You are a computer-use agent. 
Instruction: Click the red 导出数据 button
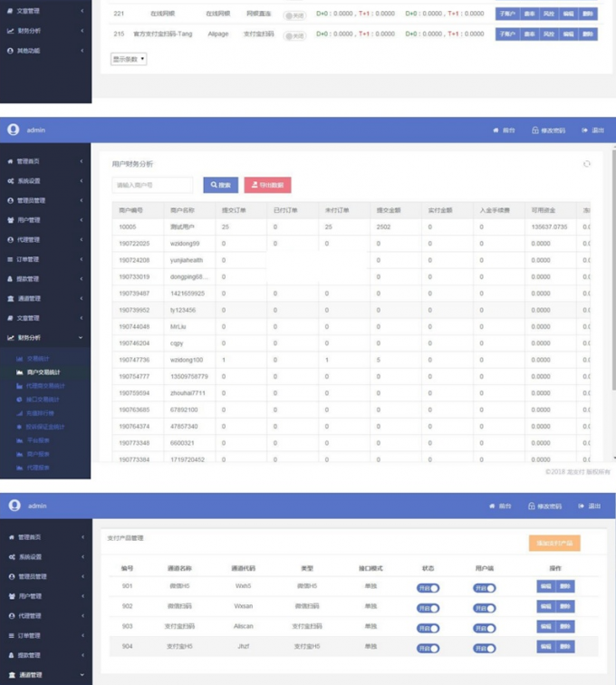click(x=267, y=185)
